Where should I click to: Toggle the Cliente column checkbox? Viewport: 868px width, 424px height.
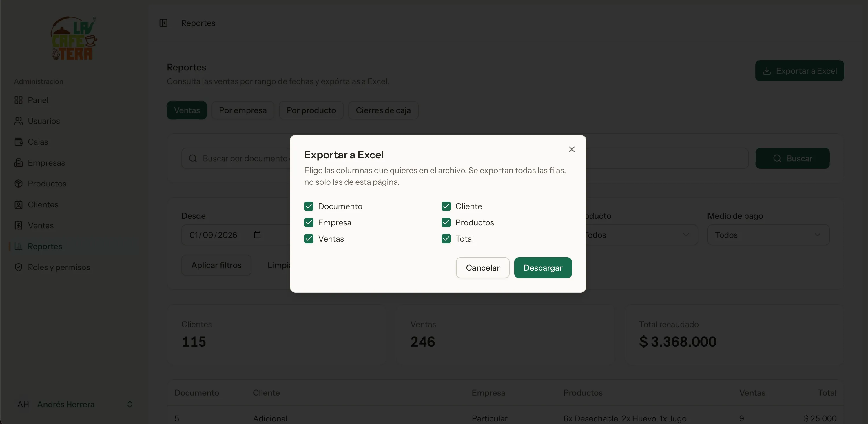(446, 206)
